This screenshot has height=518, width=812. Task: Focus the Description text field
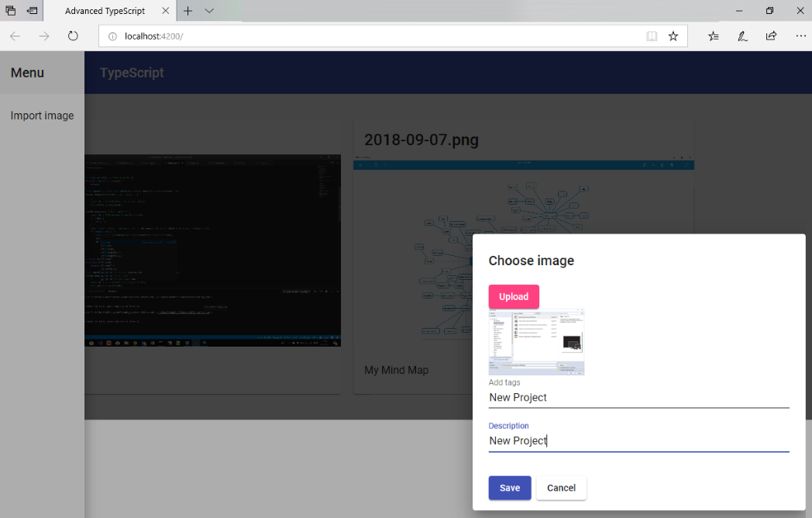coord(638,440)
